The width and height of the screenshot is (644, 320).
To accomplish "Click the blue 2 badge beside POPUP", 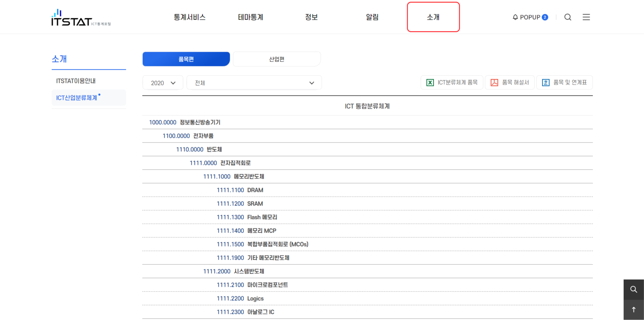I will pyautogui.click(x=545, y=17).
